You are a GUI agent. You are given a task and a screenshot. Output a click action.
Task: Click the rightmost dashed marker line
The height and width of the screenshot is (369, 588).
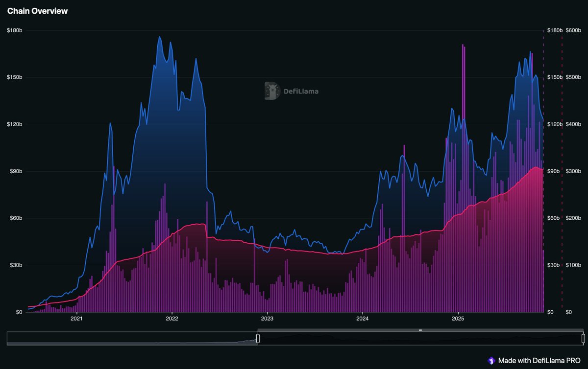pos(562,171)
